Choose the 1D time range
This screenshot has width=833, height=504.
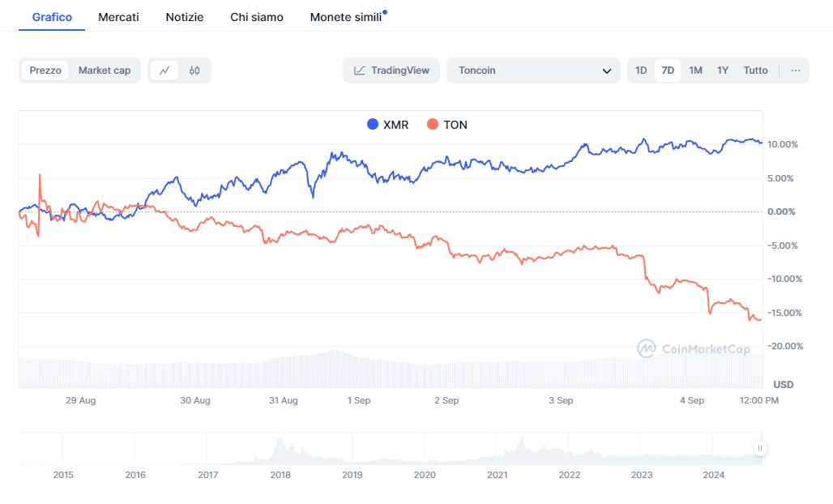click(641, 70)
